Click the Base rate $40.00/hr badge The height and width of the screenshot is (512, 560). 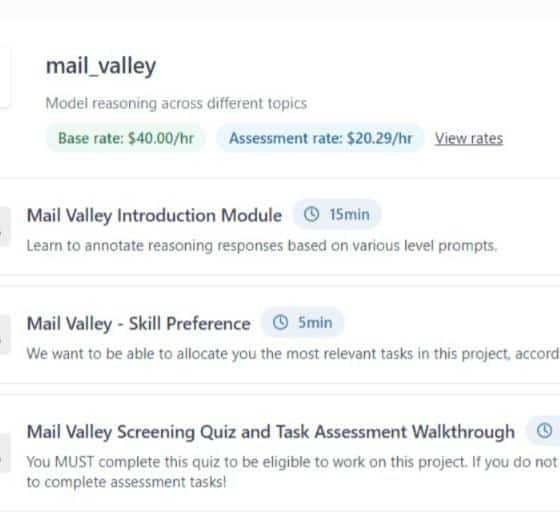(125, 138)
